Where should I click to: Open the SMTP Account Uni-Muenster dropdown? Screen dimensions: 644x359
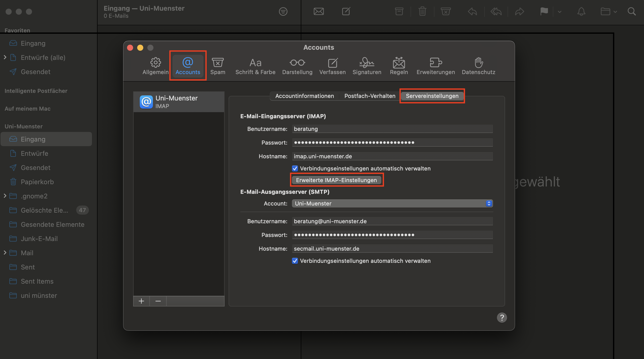click(x=392, y=203)
